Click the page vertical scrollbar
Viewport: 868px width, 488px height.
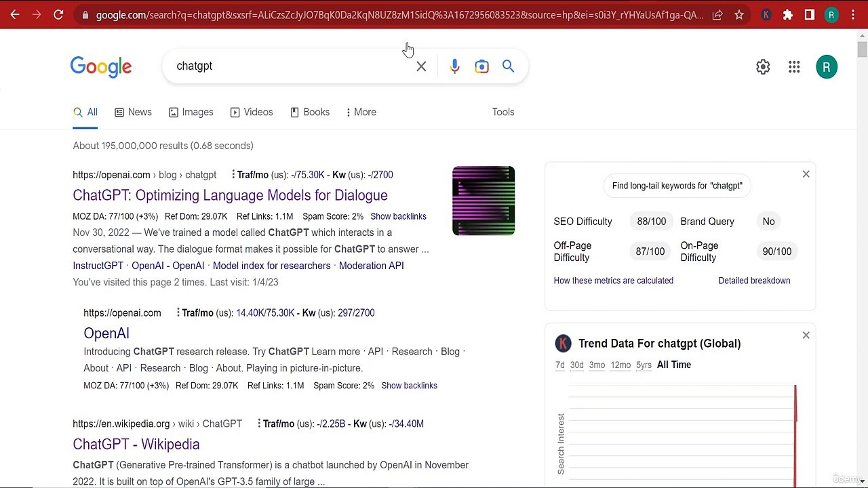coord(862,49)
